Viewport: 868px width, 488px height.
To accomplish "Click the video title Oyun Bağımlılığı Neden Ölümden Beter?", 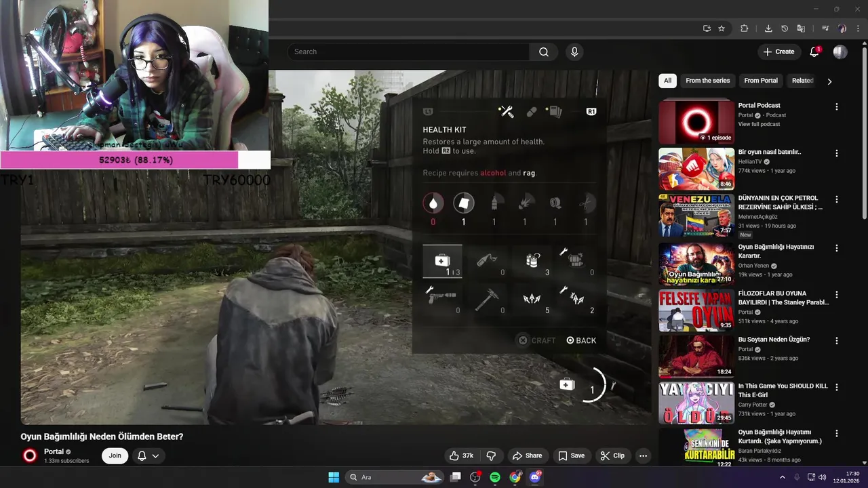I will 102,436.
